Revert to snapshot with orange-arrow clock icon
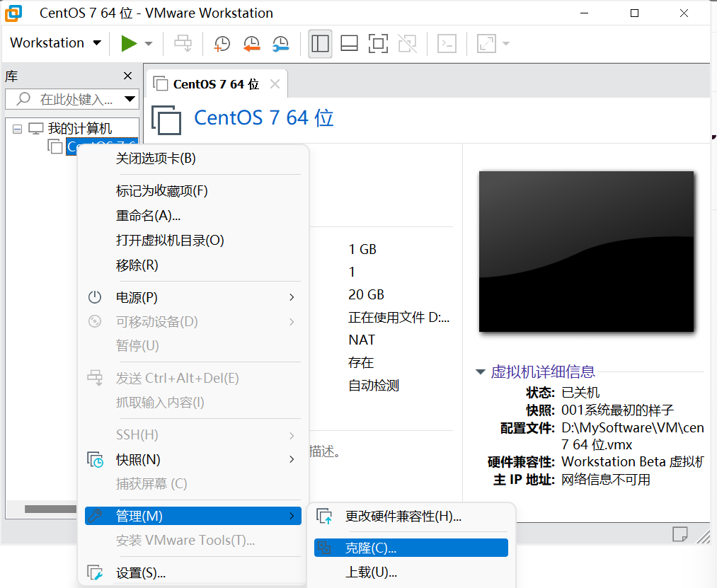This screenshot has height=588, width=717. click(x=251, y=44)
